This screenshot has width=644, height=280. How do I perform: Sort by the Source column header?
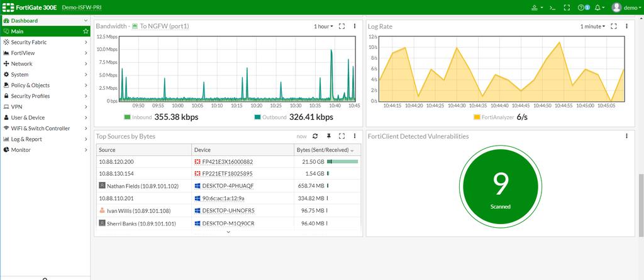pyautogui.click(x=144, y=150)
